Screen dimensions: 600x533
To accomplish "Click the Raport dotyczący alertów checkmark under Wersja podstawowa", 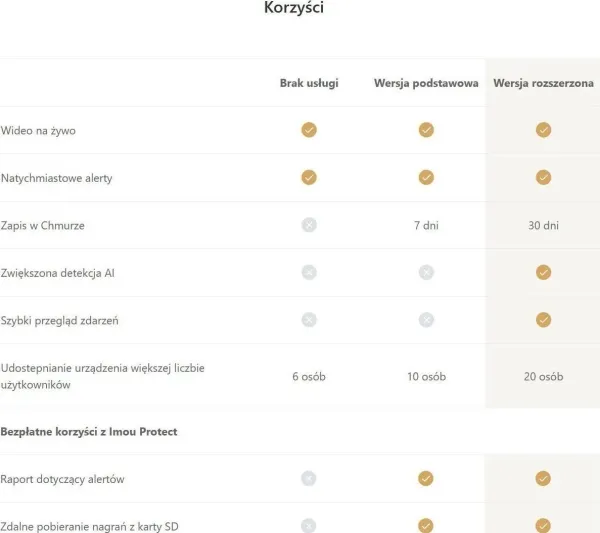I will pos(426,478).
